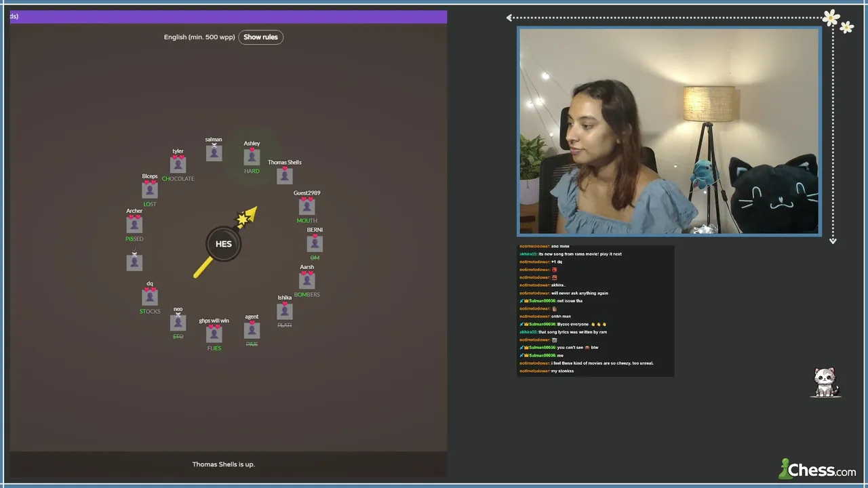Click Aarsh's word BOMBERS
Image resolution: width=868 pixels, height=488 pixels.
307,295
